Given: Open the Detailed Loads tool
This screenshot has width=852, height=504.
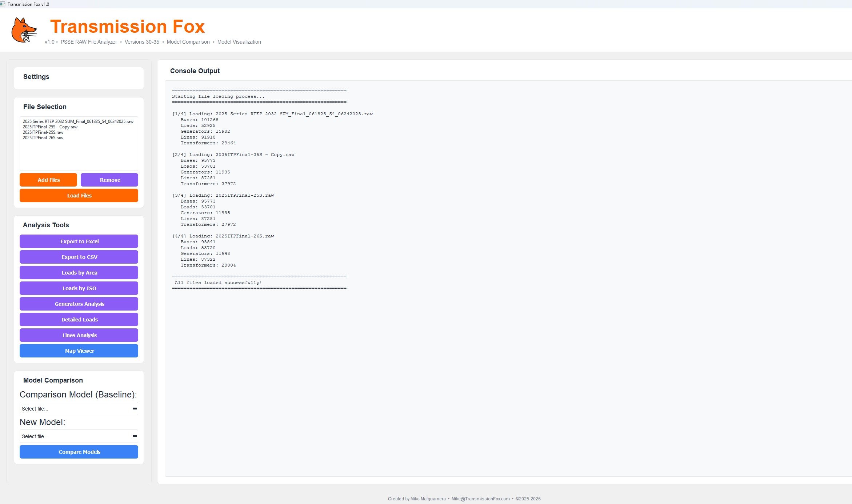Looking at the screenshot, I should 79,320.
